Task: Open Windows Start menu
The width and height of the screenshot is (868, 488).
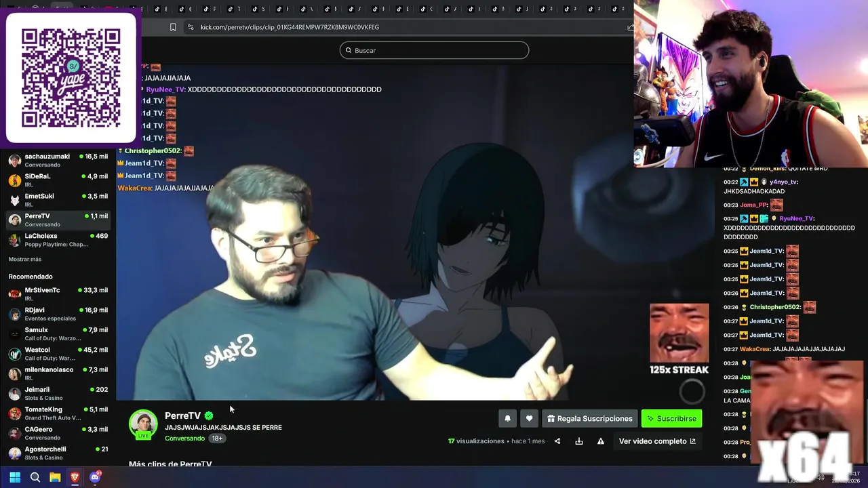Action: click(15, 477)
